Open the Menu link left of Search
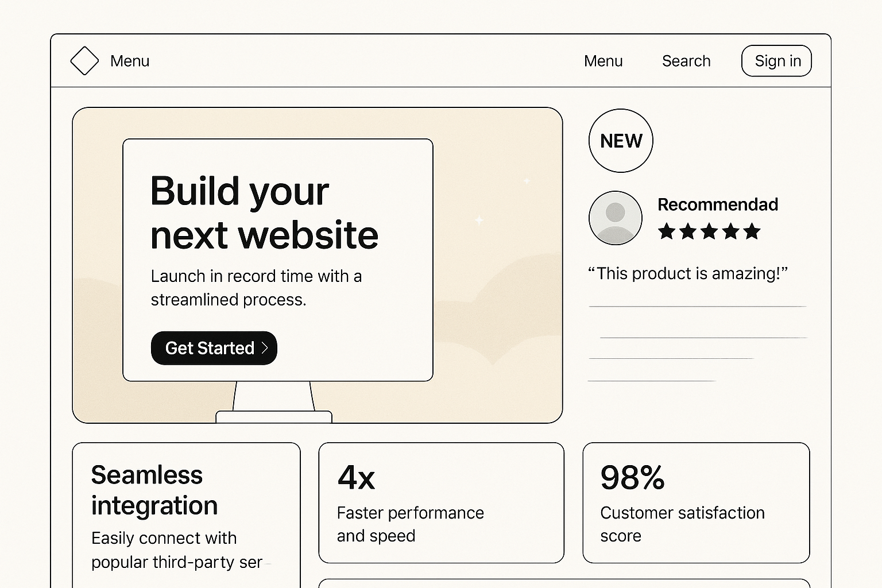 603,61
